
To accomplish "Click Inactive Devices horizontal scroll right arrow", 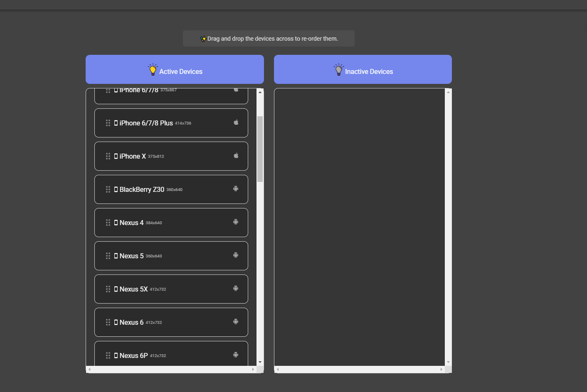I will tap(441, 369).
